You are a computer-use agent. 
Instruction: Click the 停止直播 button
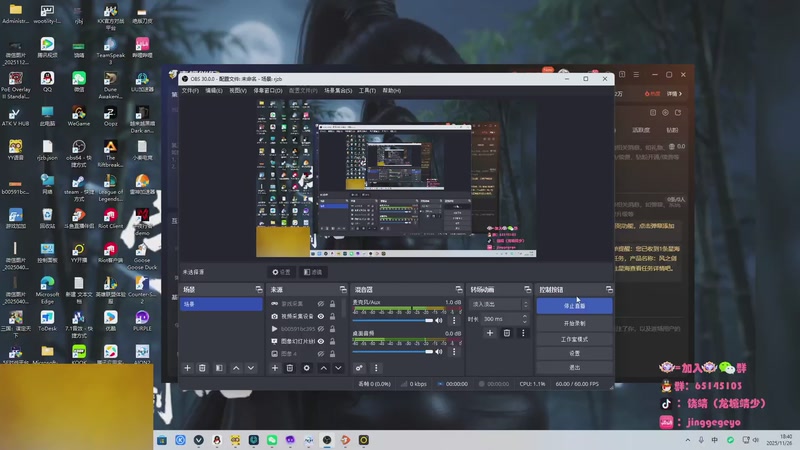pos(574,305)
